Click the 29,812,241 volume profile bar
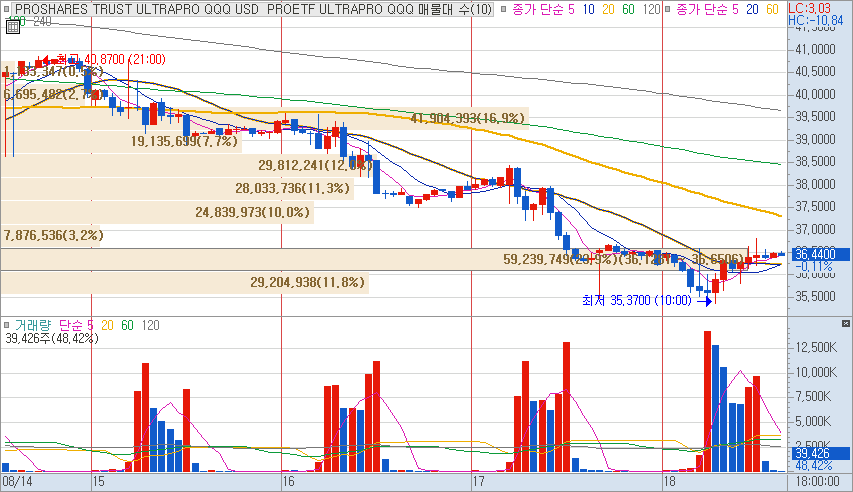 point(187,165)
